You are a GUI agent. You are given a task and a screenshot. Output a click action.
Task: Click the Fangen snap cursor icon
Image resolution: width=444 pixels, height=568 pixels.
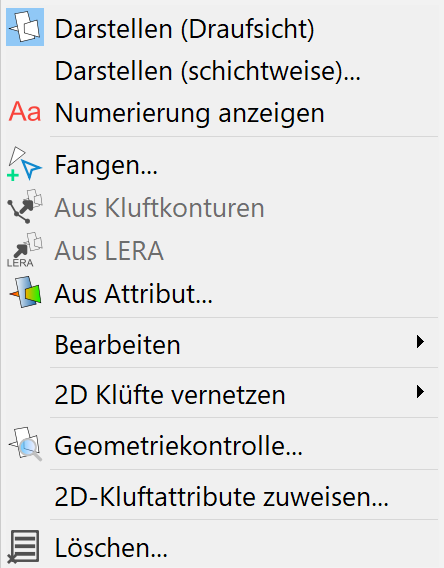[x=25, y=164]
